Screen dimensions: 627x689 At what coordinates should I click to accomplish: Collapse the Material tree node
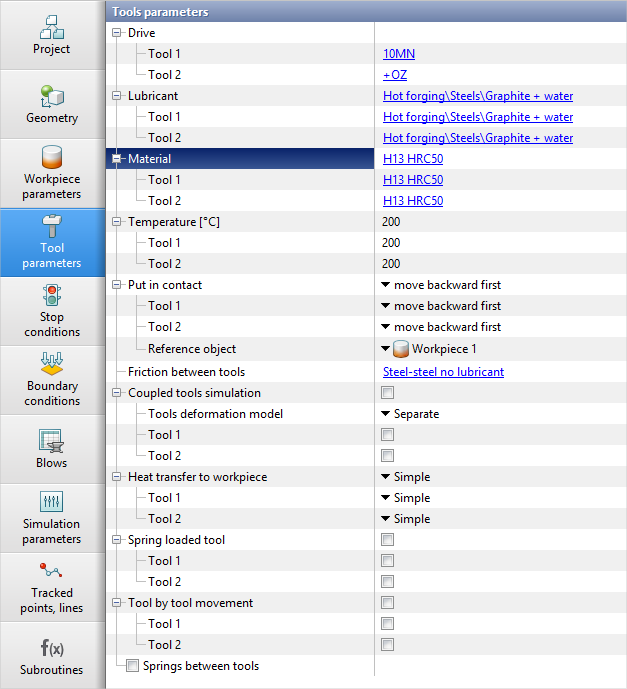click(116, 159)
